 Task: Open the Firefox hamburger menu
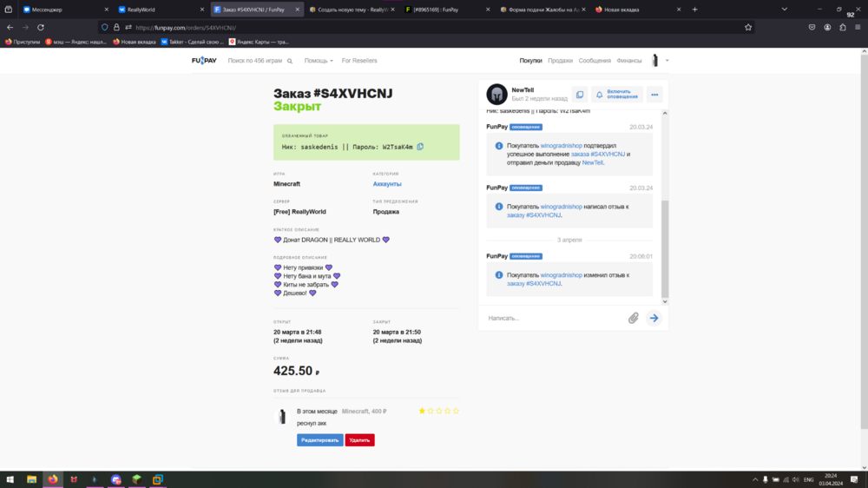[x=858, y=27]
